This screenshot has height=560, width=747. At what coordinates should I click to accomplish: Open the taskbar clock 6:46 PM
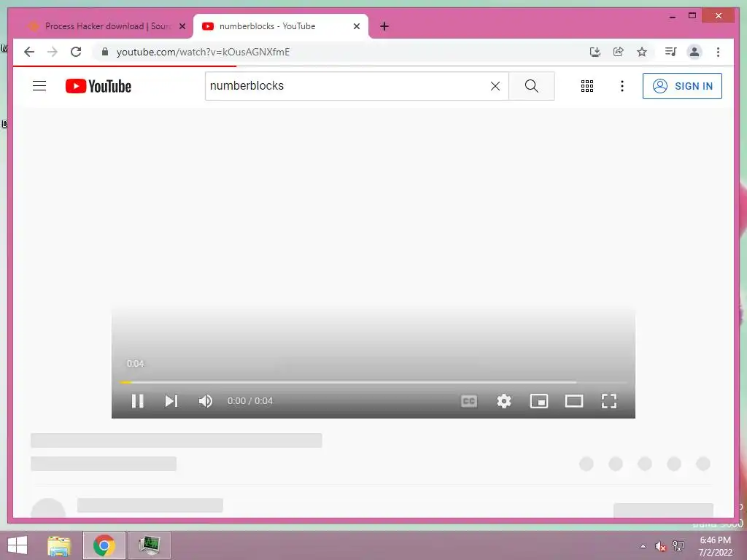tap(715, 545)
